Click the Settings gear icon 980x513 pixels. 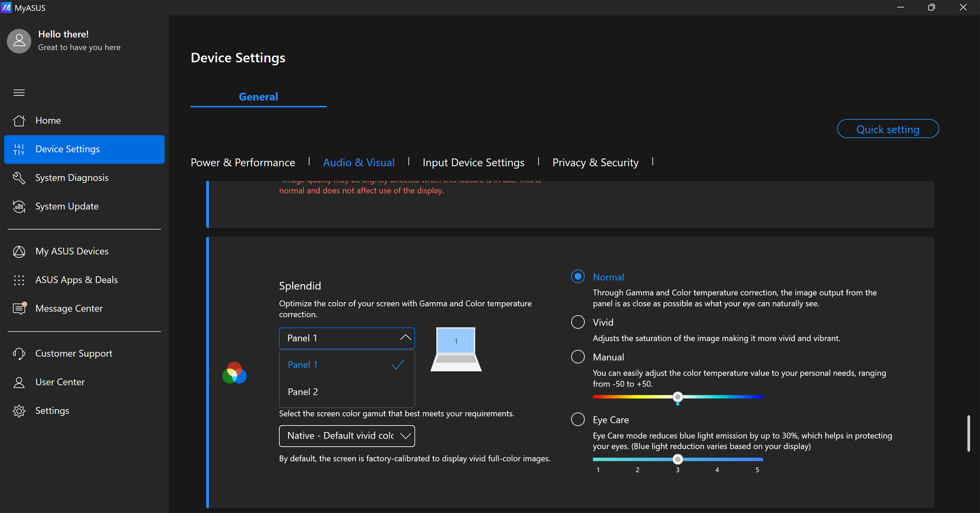click(x=19, y=411)
